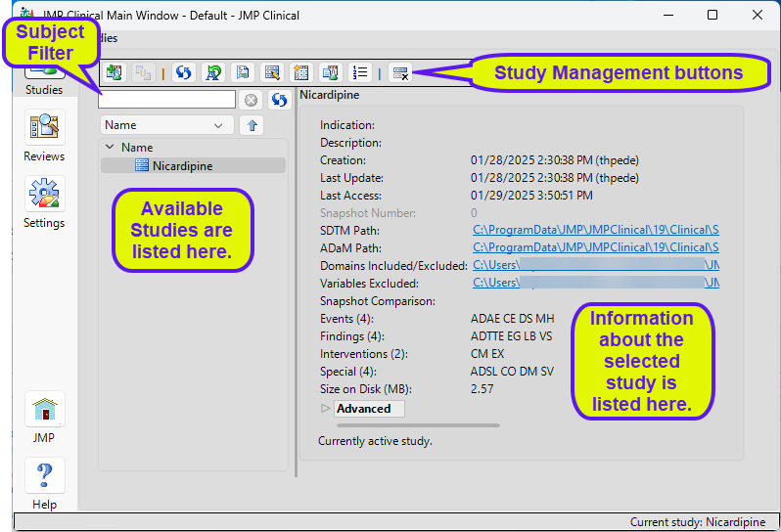
Task: Expand the Advanced section
Action: point(326,409)
